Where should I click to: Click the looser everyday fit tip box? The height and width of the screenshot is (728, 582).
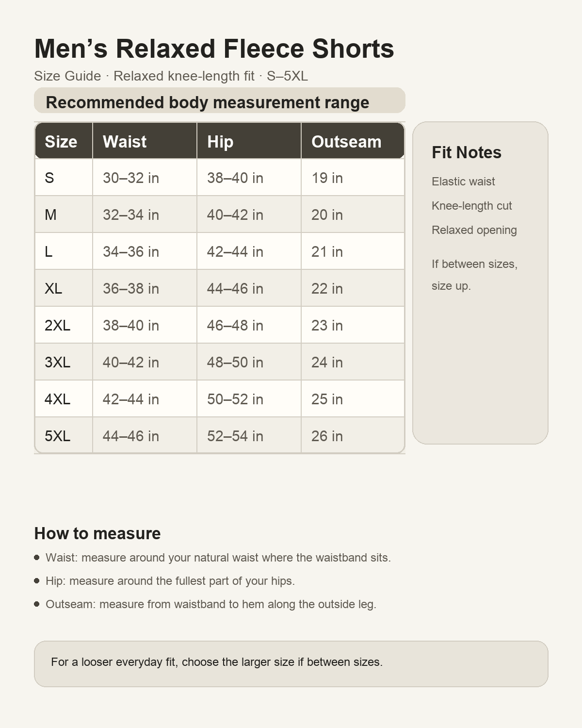pyautogui.click(x=291, y=664)
